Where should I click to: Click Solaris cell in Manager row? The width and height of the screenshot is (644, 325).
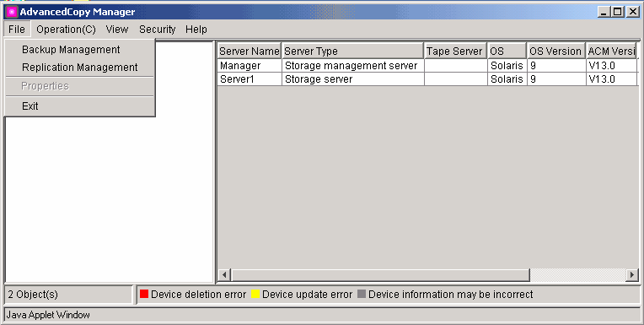pyautogui.click(x=507, y=66)
